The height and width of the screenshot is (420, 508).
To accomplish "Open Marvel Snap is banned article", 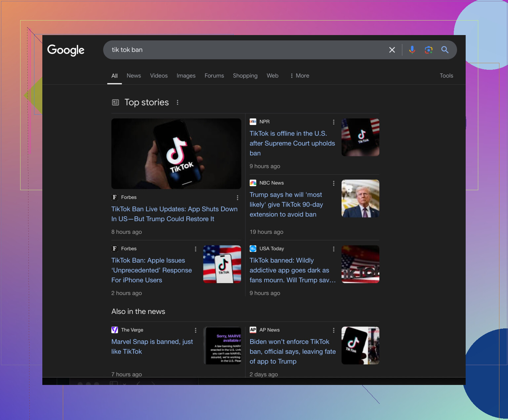I will tap(152, 347).
